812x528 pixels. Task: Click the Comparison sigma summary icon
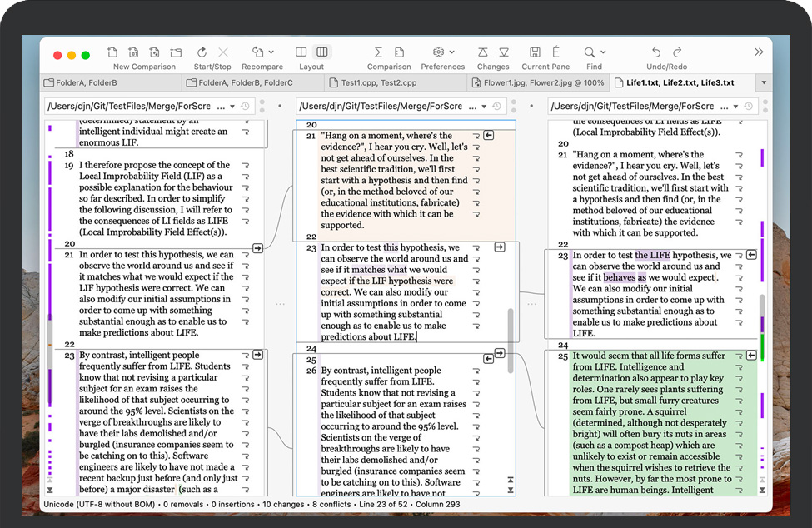coord(378,52)
